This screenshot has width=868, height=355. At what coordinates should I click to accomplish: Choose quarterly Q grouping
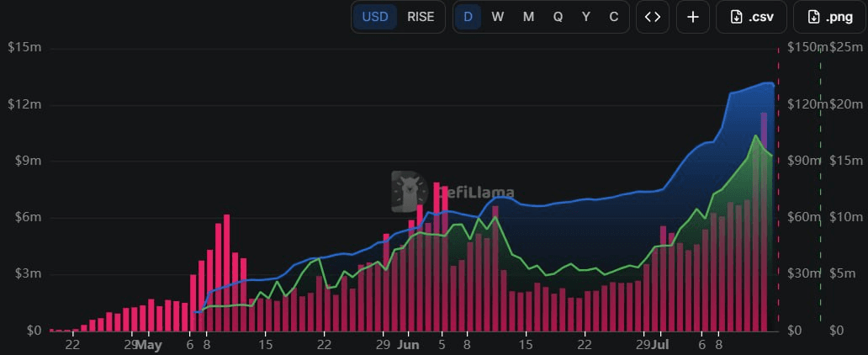tap(558, 17)
